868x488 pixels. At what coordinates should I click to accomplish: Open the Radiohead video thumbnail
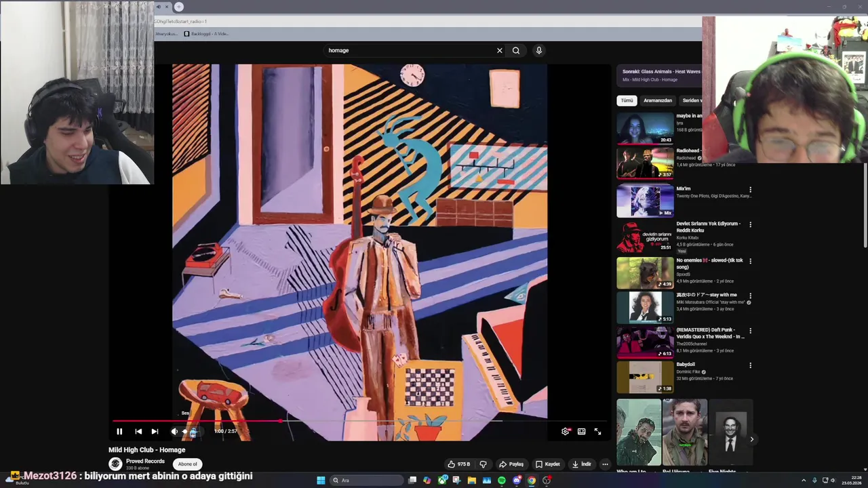(645, 162)
